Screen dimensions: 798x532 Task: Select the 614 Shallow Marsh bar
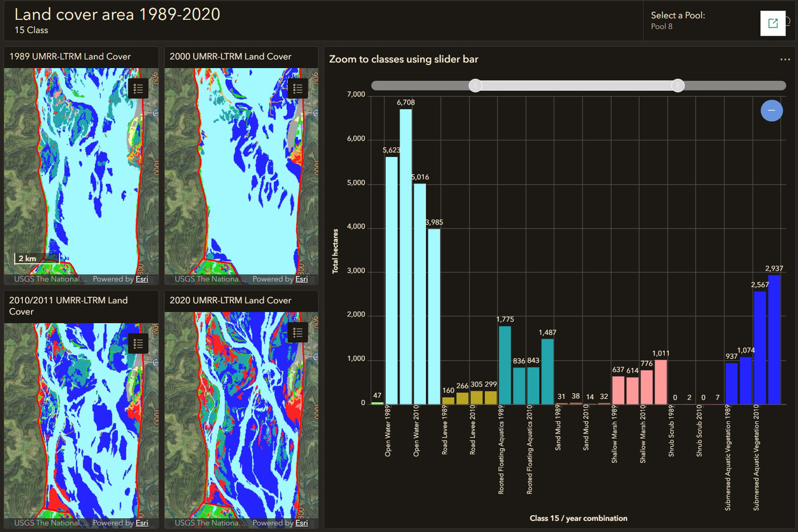point(633,391)
